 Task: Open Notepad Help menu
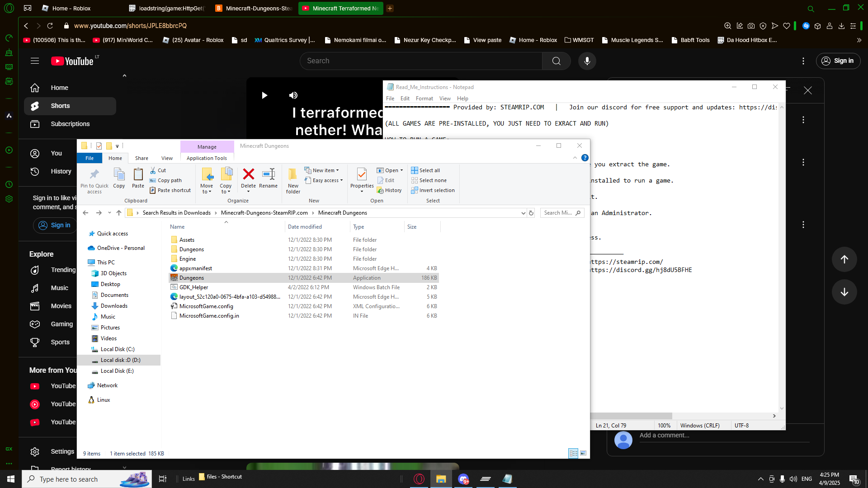pyautogui.click(x=462, y=99)
